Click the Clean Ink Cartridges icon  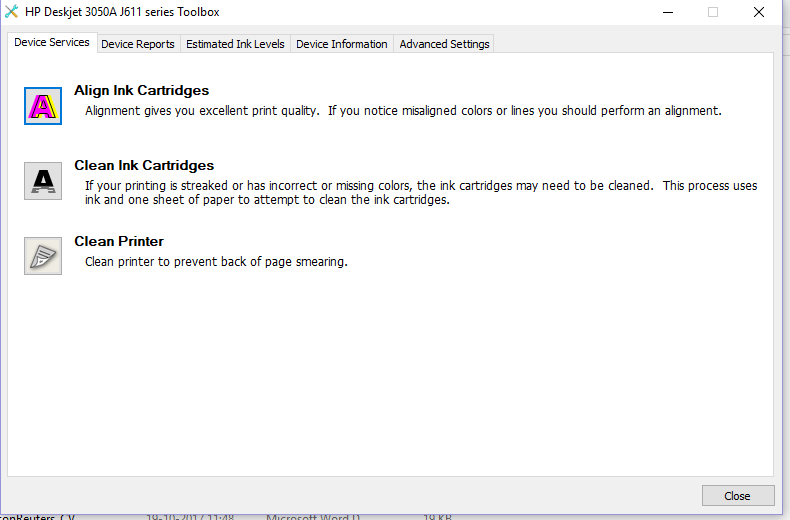(x=43, y=181)
